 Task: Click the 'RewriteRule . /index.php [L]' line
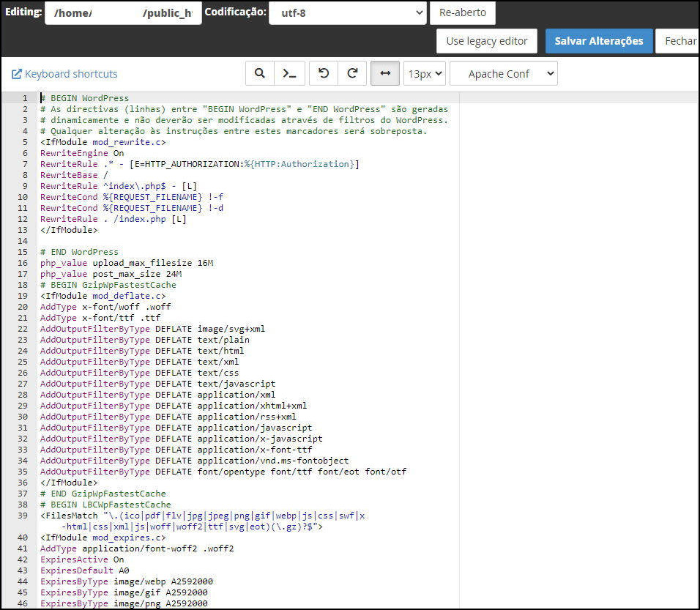pos(113,219)
